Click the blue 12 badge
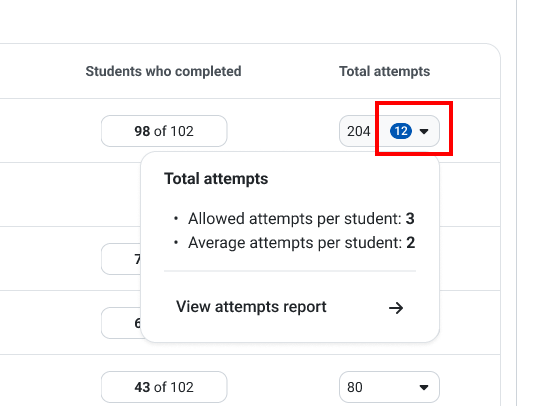Viewport: 556px width, 406px height. [401, 131]
